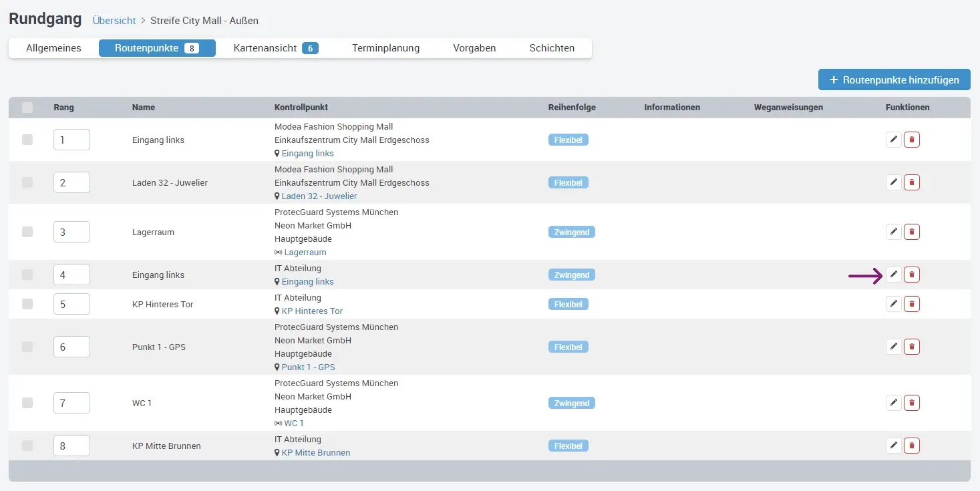Remove the KP Hinteres Tor route point
Viewport: 980px width, 491px height.
[911, 304]
